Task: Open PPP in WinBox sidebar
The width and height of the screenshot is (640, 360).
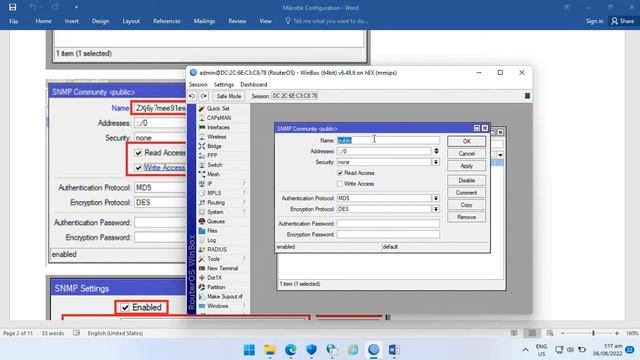Action: pyautogui.click(x=212, y=156)
